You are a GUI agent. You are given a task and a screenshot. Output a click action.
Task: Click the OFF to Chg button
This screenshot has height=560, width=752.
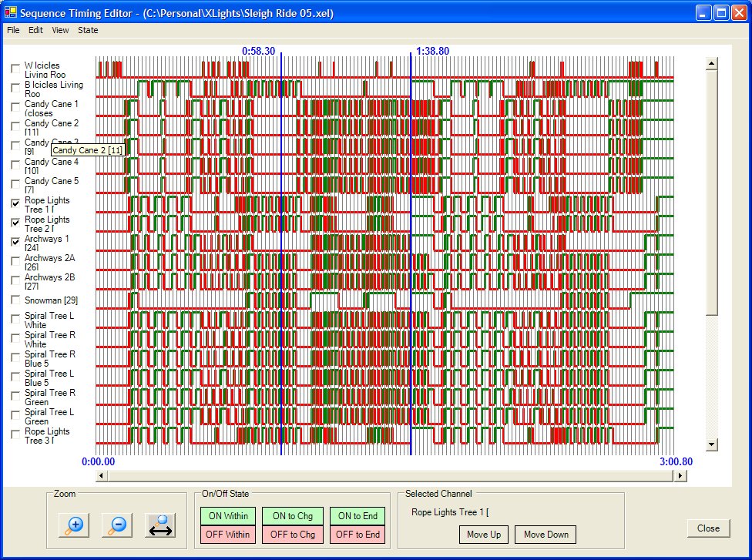(293, 534)
